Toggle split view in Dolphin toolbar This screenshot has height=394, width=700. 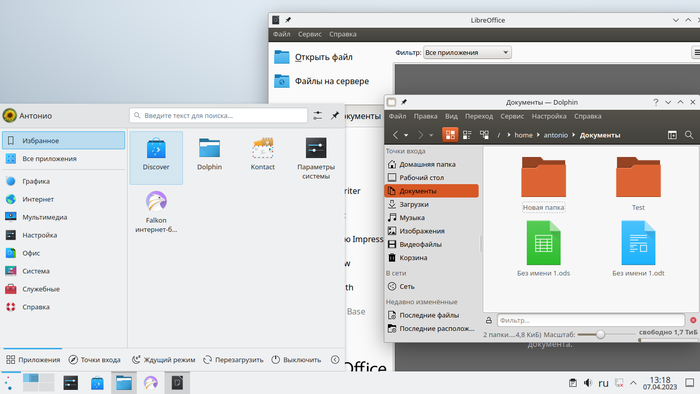point(672,135)
